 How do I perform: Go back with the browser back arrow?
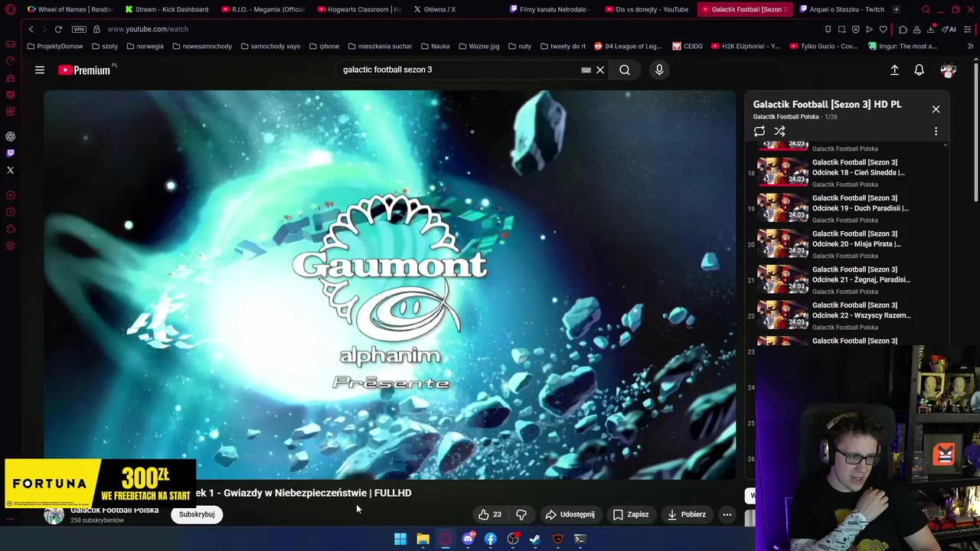[x=31, y=29]
